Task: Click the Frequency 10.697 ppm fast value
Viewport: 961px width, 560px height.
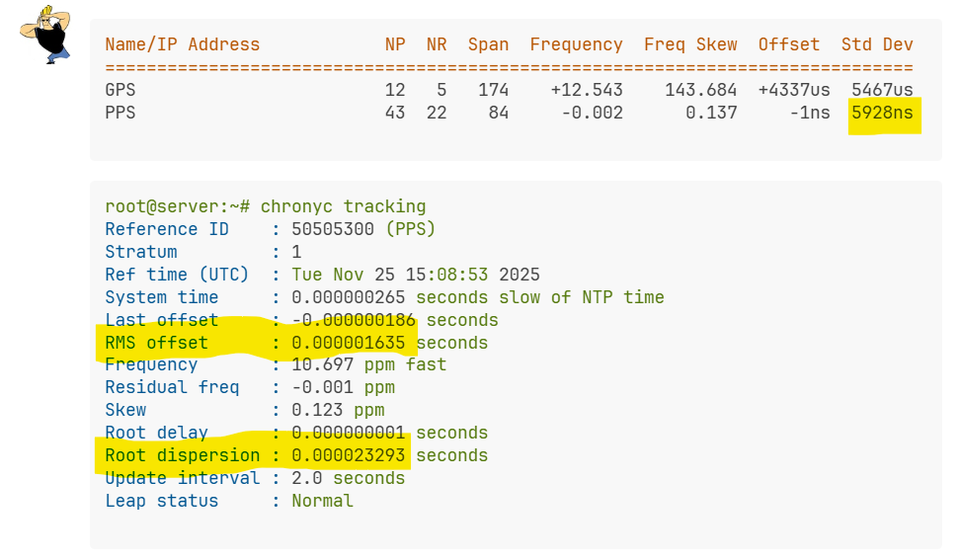Action: (x=369, y=364)
